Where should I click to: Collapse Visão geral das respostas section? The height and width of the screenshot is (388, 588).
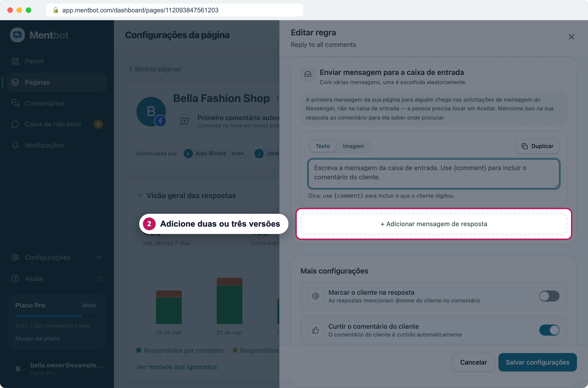(x=140, y=195)
